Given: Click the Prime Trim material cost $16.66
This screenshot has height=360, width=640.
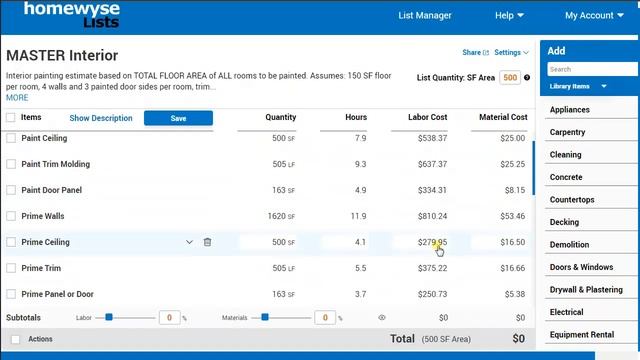Looking at the screenshot, I should click(513, 268).
